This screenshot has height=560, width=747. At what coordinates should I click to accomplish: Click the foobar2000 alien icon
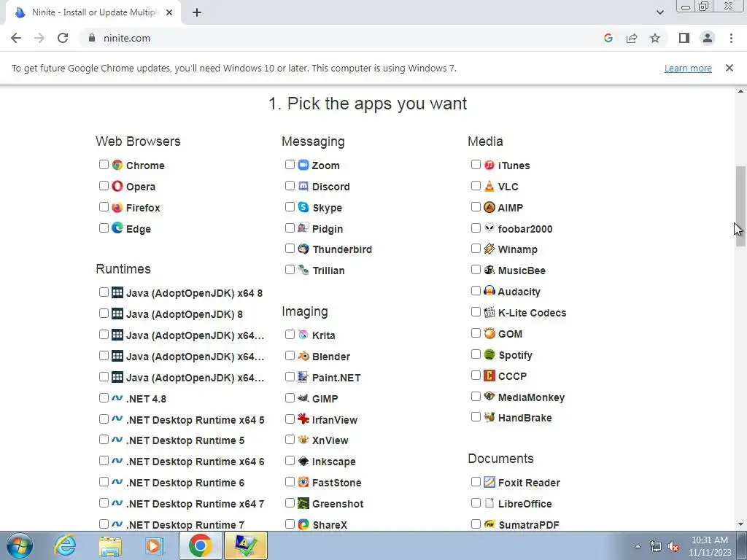489,228
